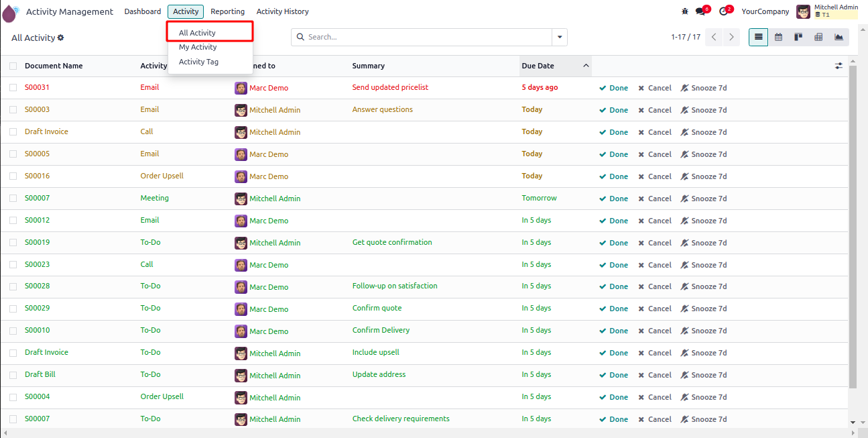
Task: Tick the checkbox for S00019
Action: click(13, 243)
